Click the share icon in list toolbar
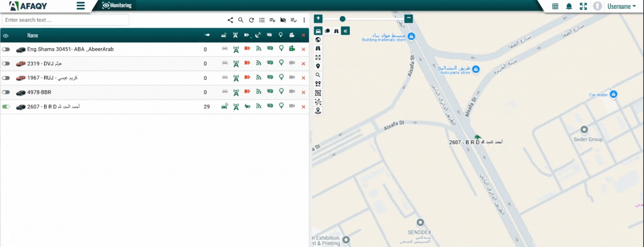Viewport: 644px width, 247px height. (230, 20)
